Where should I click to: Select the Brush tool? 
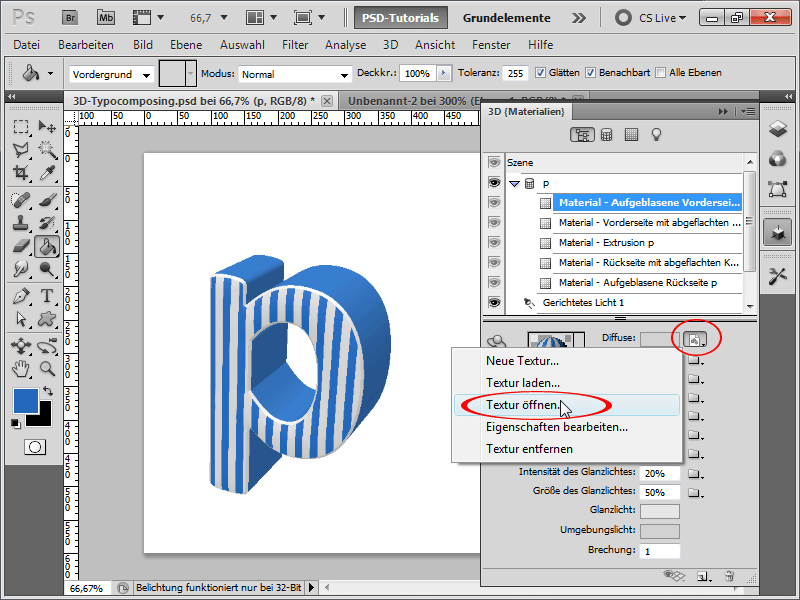tap(47, 200)
